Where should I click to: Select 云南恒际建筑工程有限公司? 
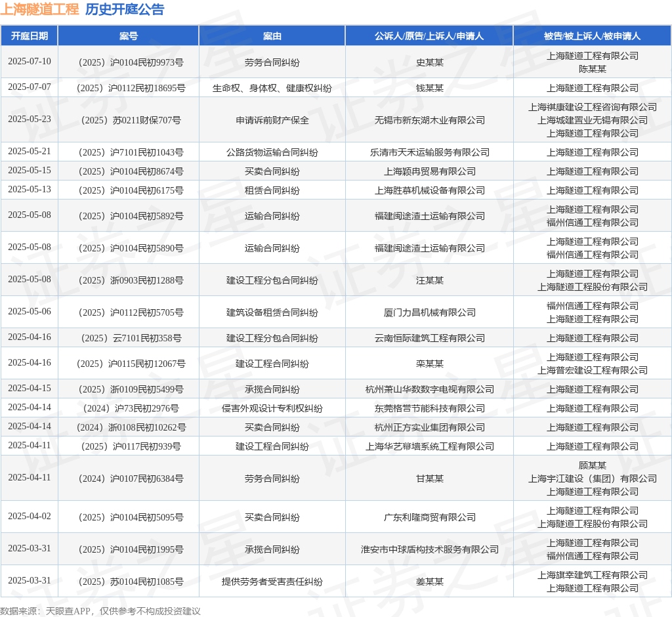[x=429, y=338]
